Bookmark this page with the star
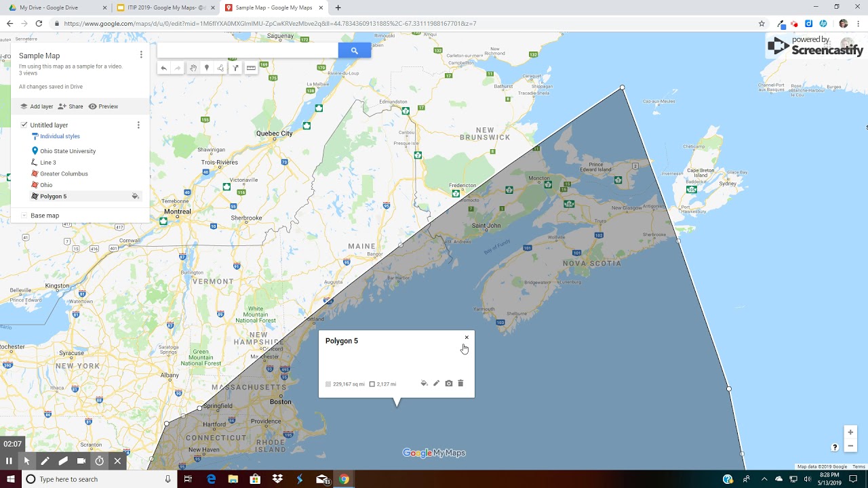868x488 pixels. [x=762, y=23]
